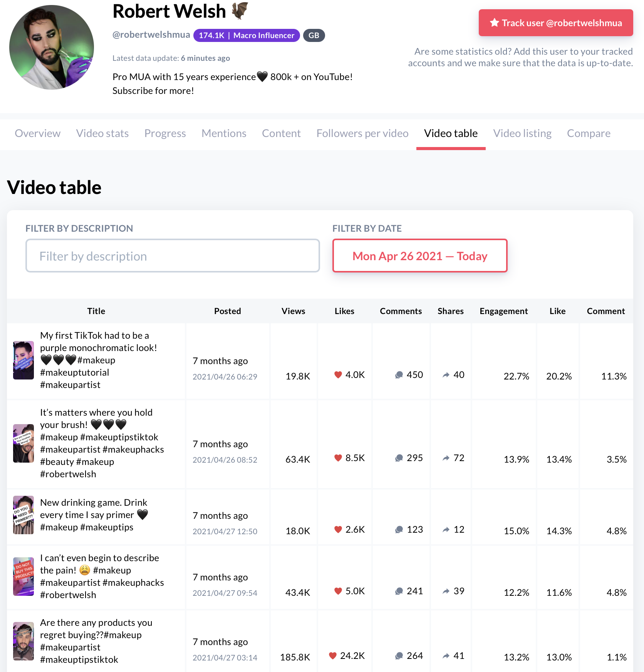The height and width of the screenshot is (672, 644).
Task: Click the heart icon showing 5.0K likes
Action: click(339, 591)
